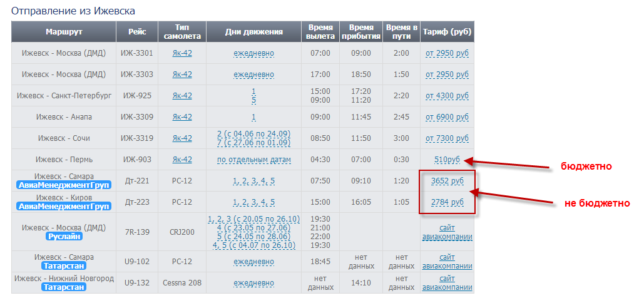Open fare 'от 2950 руб' for ИЖ-3303

point(447,74)
